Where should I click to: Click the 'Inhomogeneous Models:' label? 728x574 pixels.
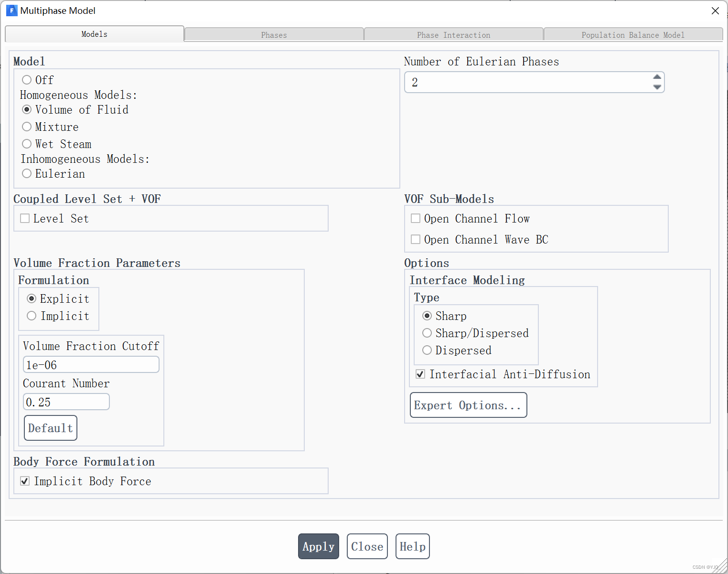tap(85, 159)
